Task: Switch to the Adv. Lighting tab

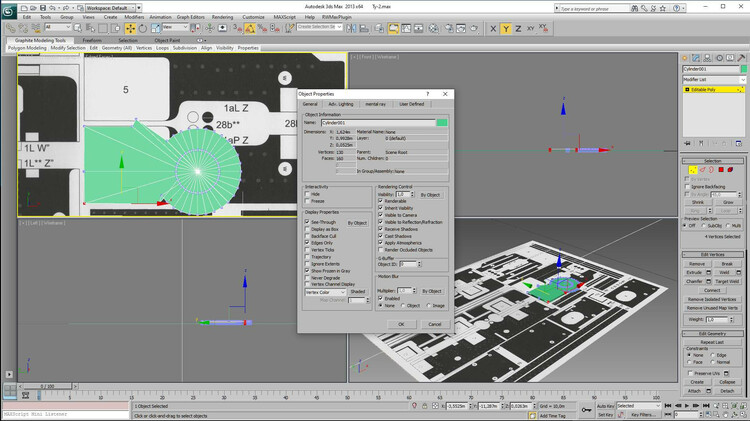Action: 340,104
